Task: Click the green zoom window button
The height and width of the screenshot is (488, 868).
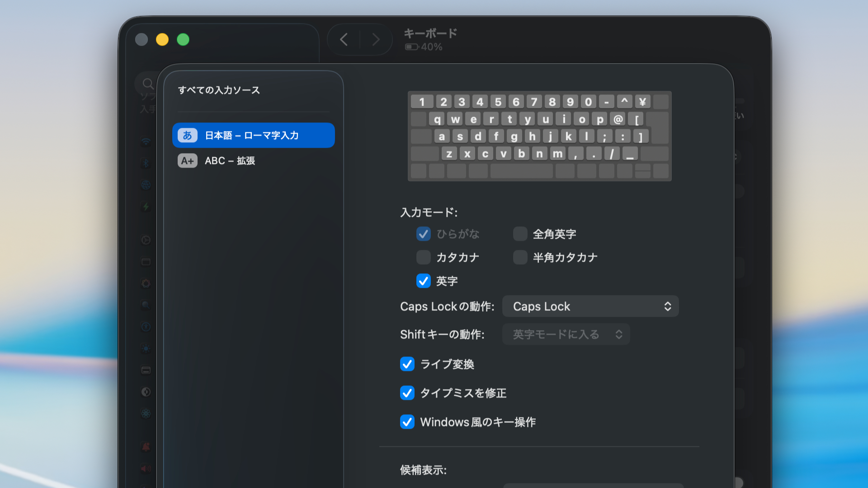Action: click(183, 40)
